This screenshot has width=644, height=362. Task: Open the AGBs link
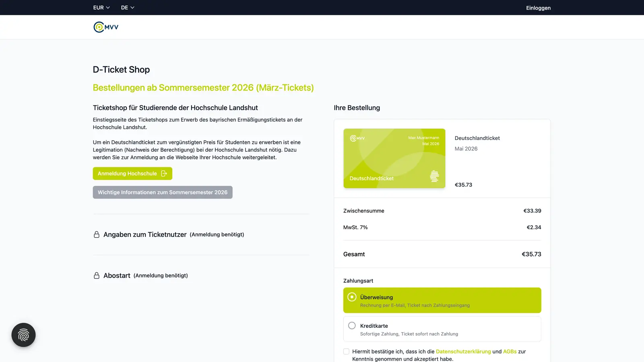[510, 352]
